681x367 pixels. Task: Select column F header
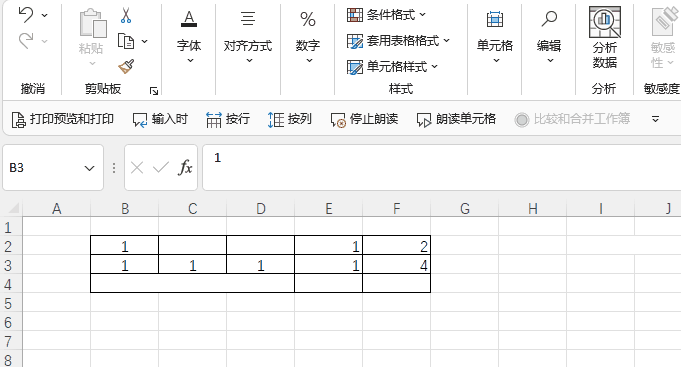[397, 209]
